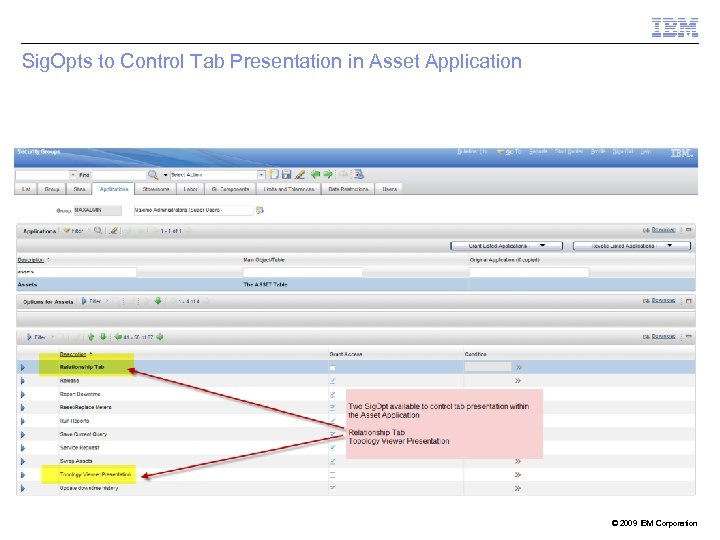
Task: Click Download link in Options for Assets
Action: tap(664, 301)
